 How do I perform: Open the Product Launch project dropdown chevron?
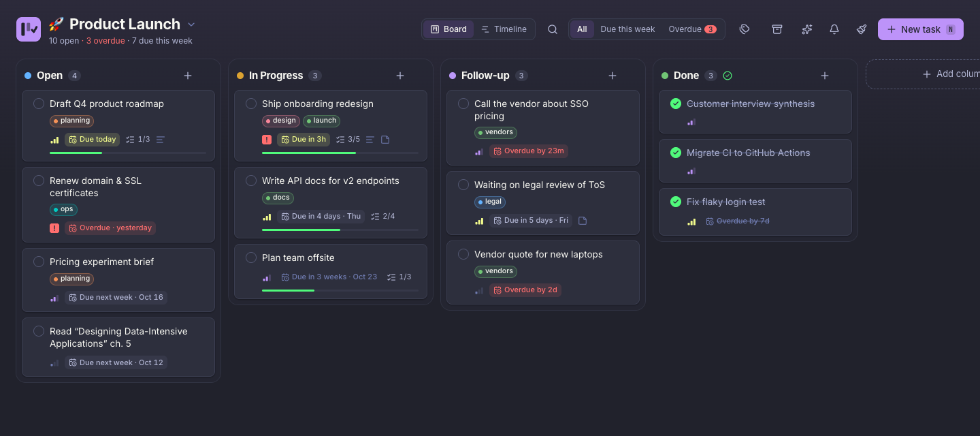click(191, 25)
